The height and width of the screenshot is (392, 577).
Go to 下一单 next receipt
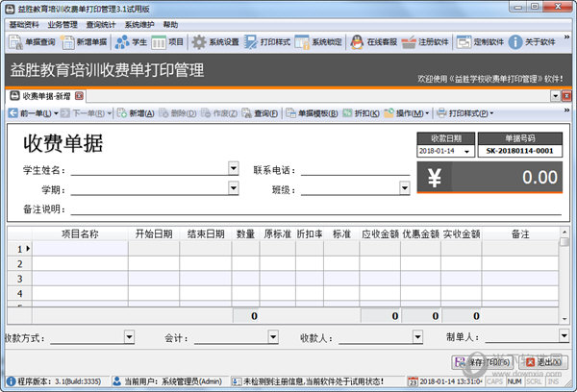[83, 113]
